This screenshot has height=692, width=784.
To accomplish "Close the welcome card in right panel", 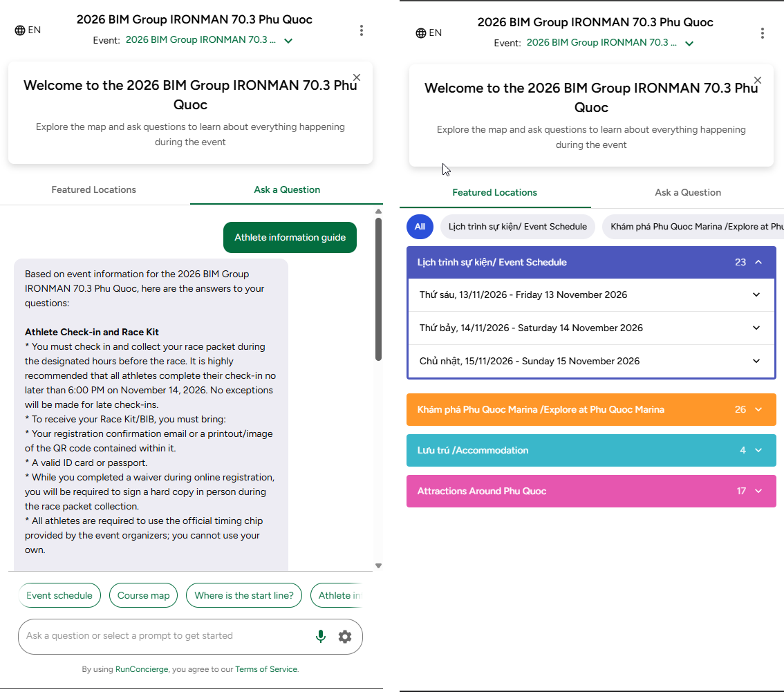I will (x=758, y=80).
